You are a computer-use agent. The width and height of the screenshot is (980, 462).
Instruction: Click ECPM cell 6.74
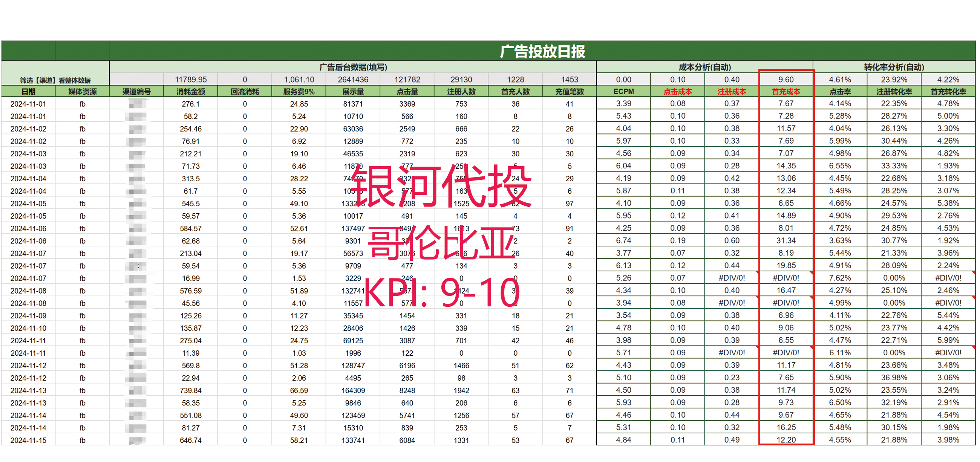[x=623, y=240]
